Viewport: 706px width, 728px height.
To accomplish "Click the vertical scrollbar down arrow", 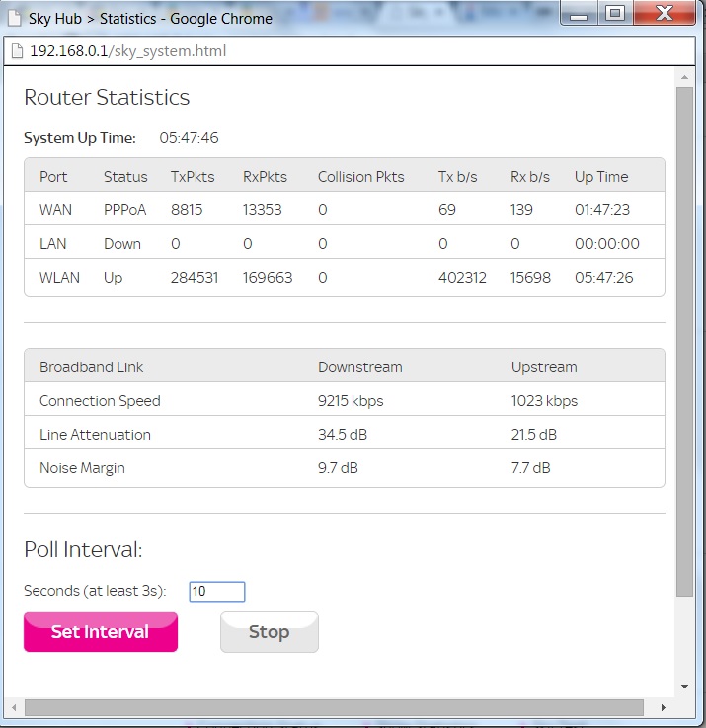I will pos(684,686).
